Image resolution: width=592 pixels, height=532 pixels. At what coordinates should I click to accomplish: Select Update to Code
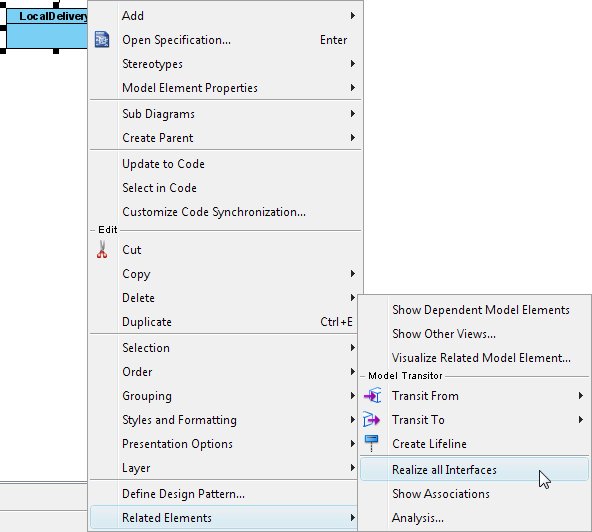point(225,163)
